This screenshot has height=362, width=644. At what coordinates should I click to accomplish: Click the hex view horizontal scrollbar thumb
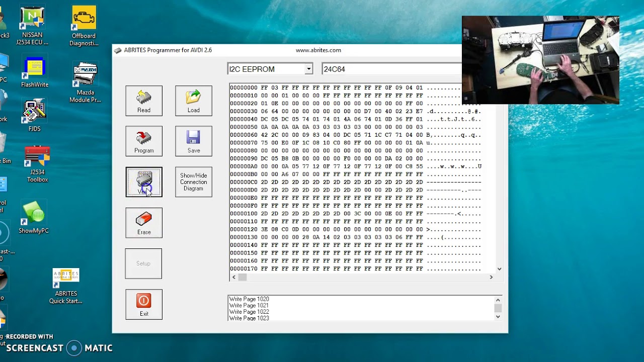pos(243,277)
